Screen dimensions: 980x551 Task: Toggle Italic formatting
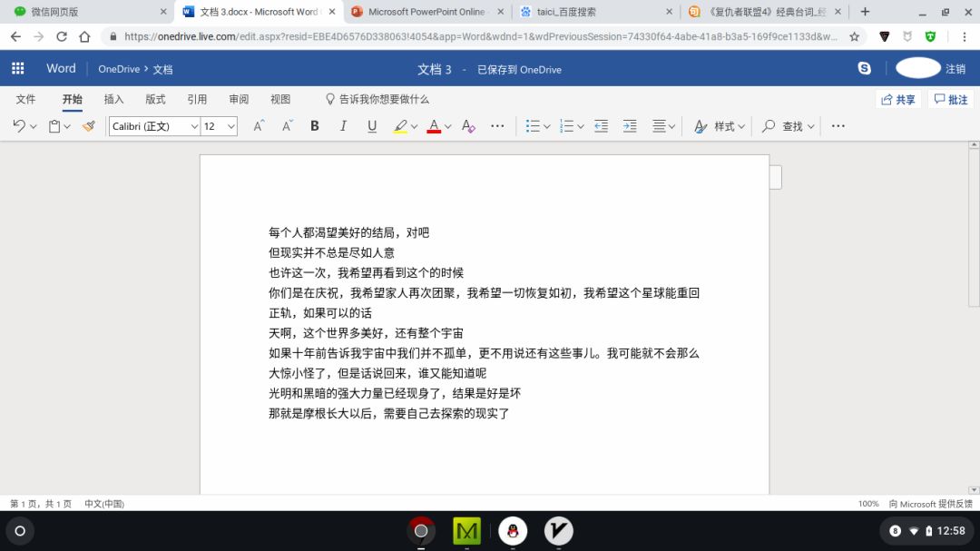point(343,126)
